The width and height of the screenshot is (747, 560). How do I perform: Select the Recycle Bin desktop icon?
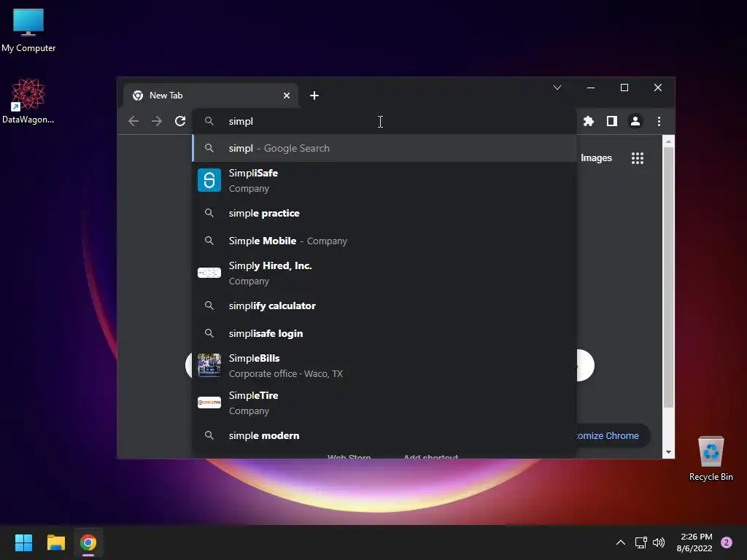click(711, 459)
